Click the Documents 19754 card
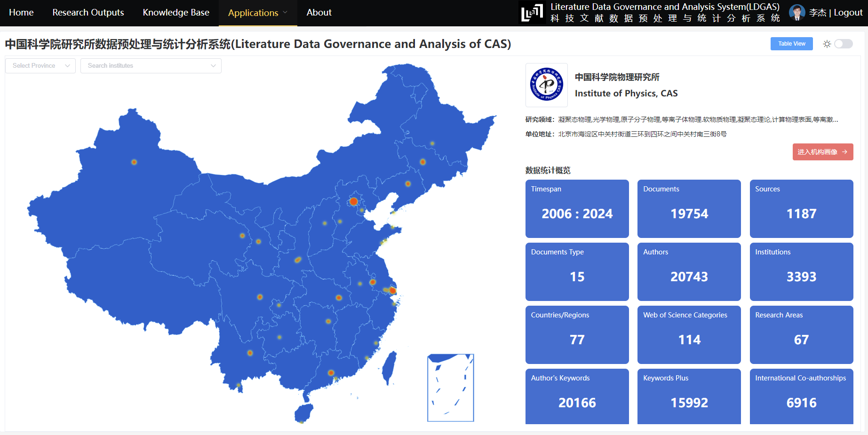868x435 pixels. tap(689, 209)
